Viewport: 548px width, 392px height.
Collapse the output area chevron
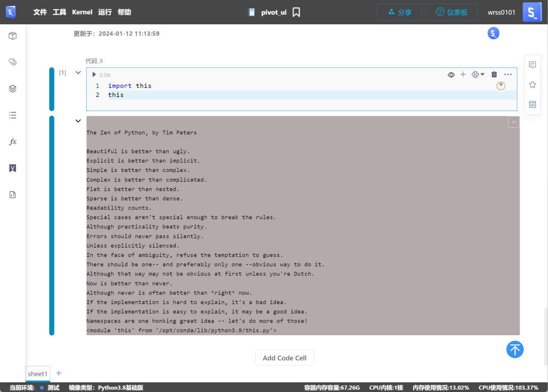coord(78,121)
